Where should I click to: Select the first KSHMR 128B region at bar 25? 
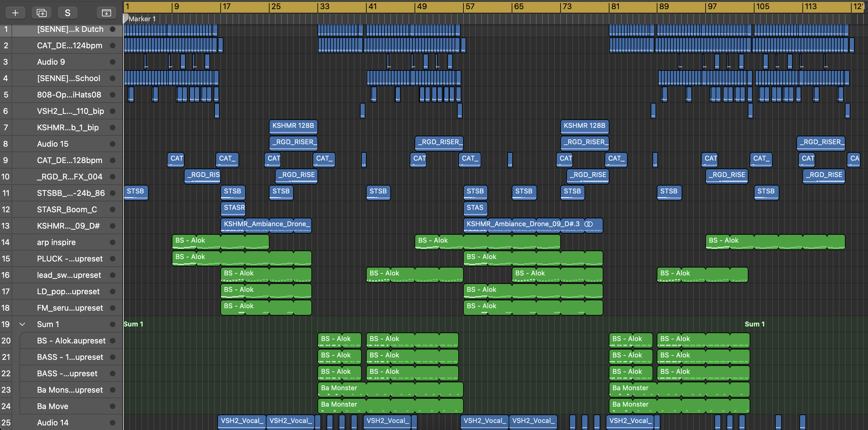(x=293, y=127)
